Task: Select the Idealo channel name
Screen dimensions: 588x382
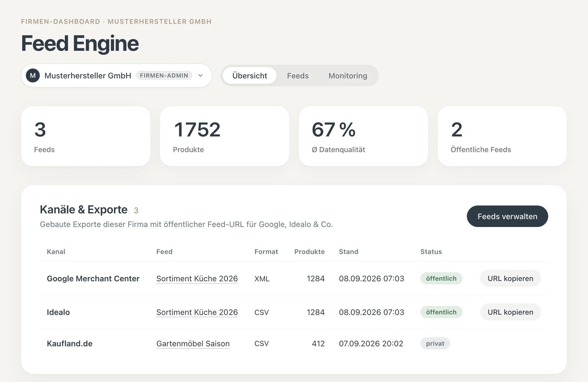Action: pos(58,313)
